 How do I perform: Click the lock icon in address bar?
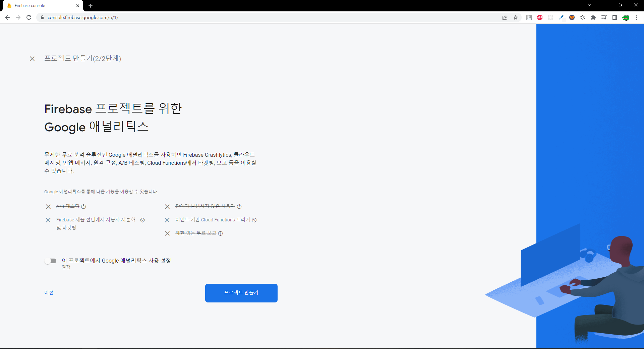click(x=42, y=17)
